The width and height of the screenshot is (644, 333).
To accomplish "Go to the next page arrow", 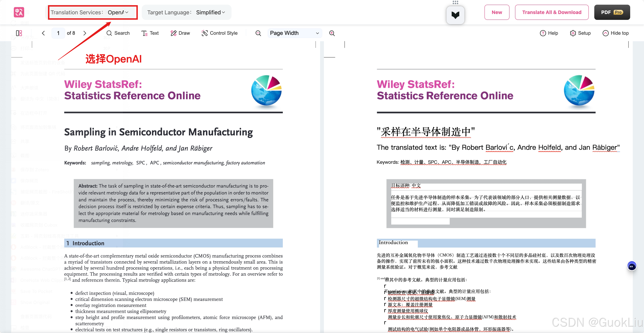I will [x=85, y=33].
